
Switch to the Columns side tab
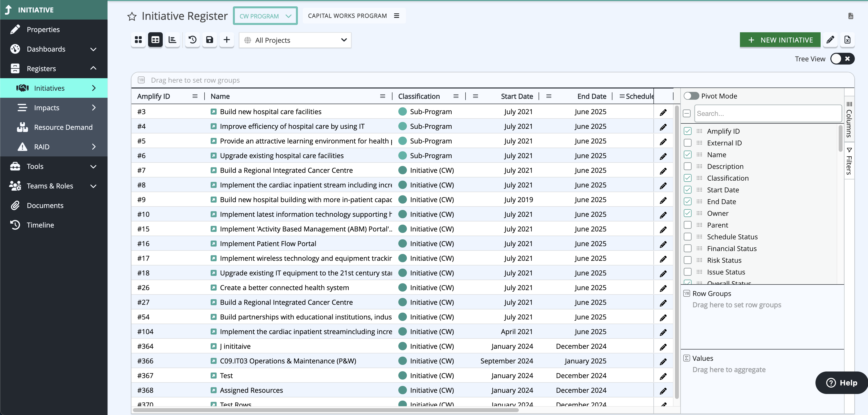click(849, 119)
